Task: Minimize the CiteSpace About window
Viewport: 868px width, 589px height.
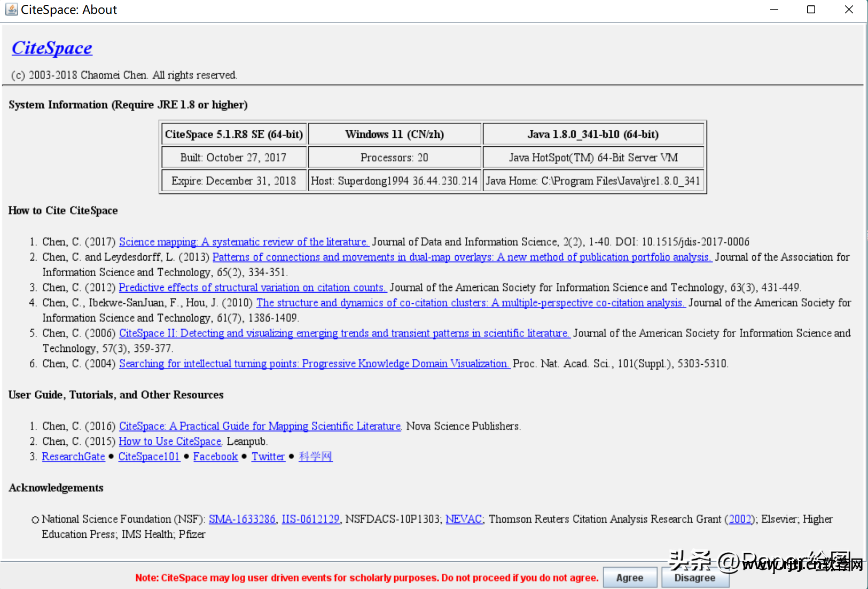Action: tap(774, 10)
